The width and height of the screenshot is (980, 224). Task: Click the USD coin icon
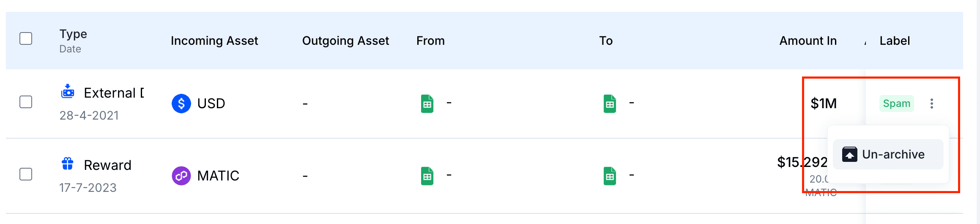click(x=181, y=104)
